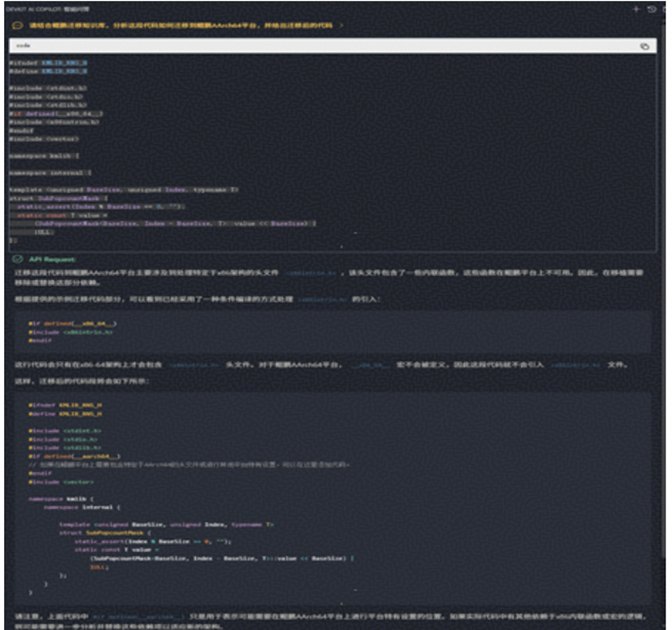Collapse the 'code' block header bar
Screen dimensions: 672x630
311,46
